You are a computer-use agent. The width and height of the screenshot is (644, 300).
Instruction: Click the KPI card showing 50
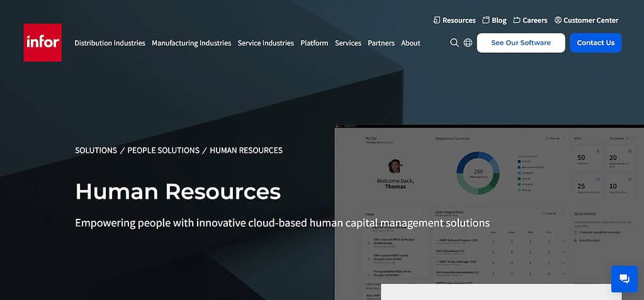pyautogui.click(x=588, y=159)
